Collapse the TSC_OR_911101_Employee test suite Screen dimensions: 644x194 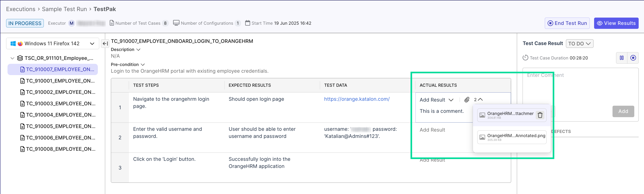click(x=12, y=58)
